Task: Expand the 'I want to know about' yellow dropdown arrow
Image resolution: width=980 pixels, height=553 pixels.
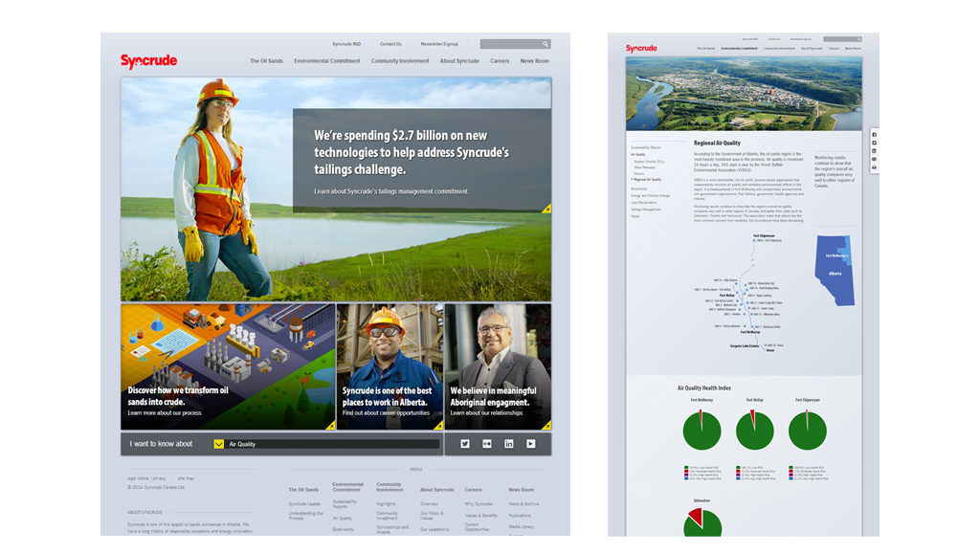Action: coord(219,444)
